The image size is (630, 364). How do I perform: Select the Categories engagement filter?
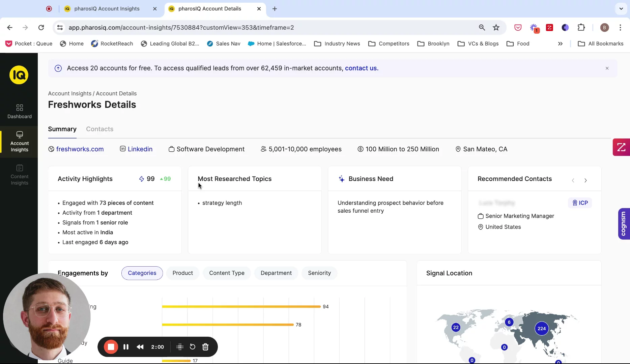point(142,273)
